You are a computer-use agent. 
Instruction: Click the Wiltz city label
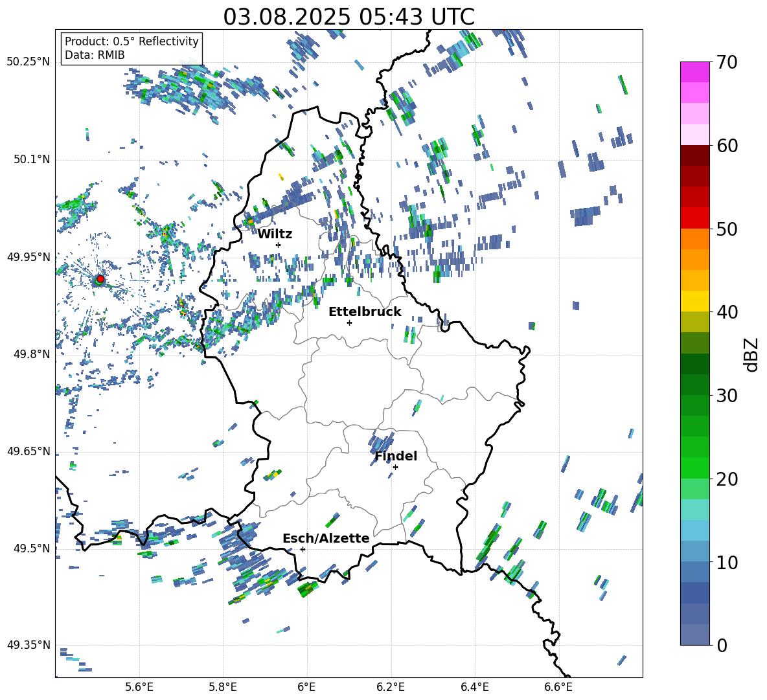coord(275,234)
